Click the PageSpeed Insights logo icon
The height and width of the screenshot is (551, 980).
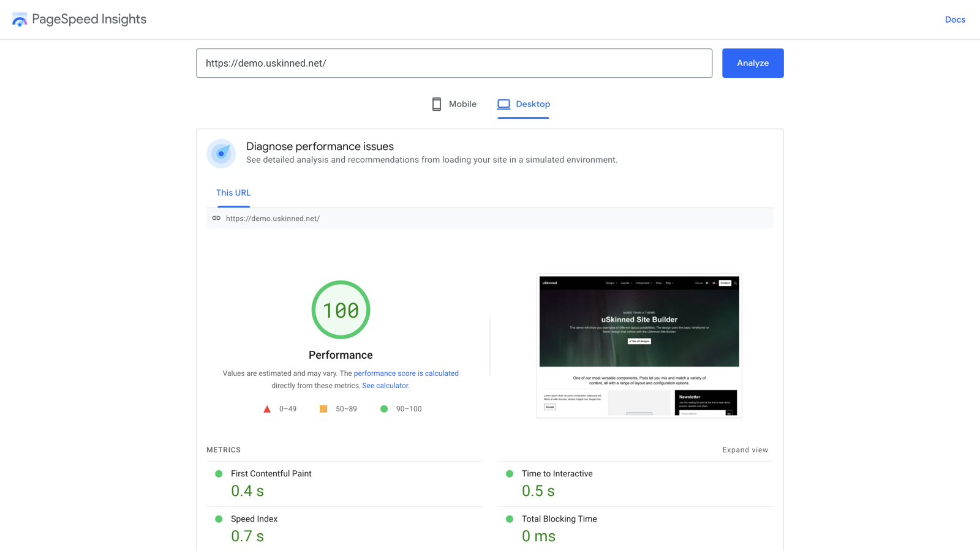click(19, 19)
